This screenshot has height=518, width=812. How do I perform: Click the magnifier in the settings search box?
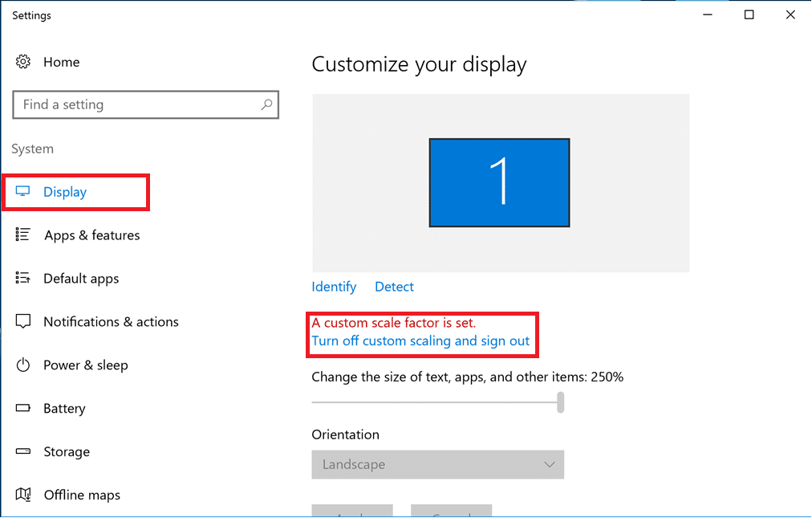tap(266, 104)
